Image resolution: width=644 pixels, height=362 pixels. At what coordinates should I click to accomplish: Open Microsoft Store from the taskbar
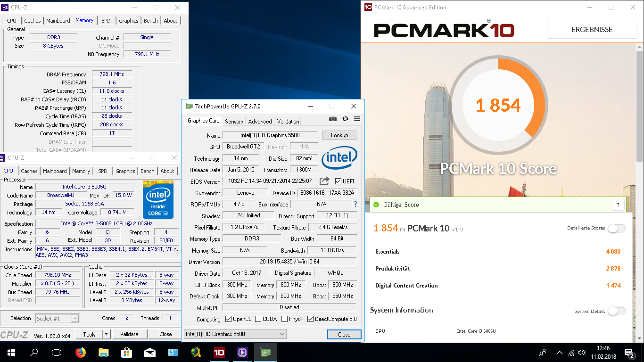tap(127, 352)
